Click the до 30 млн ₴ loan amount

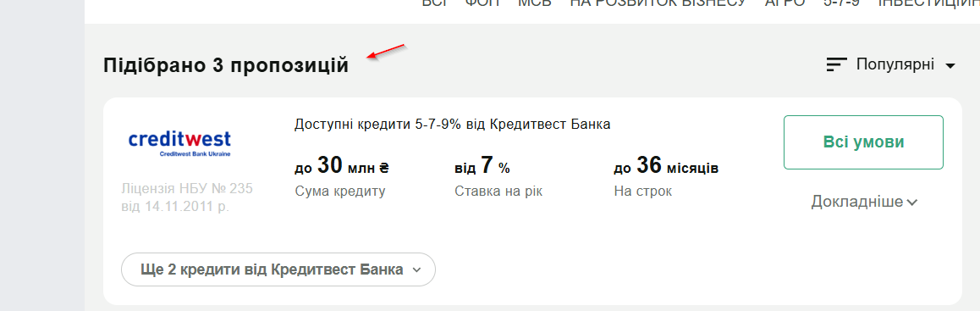[341, 166]
